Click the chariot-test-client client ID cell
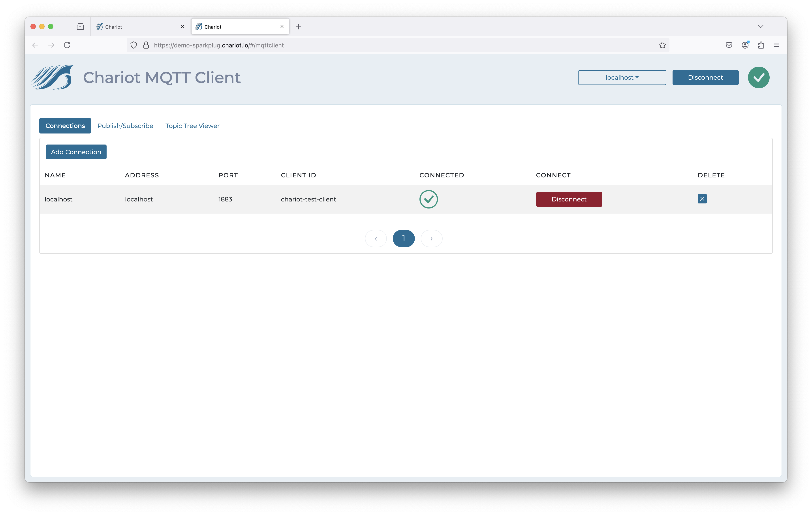The width and height of the screenshot is (812, 515). tap(308, 199)
